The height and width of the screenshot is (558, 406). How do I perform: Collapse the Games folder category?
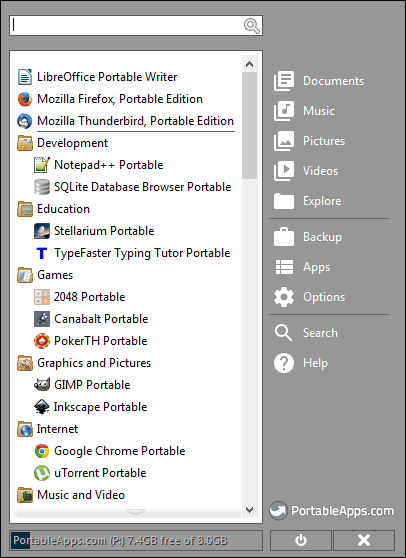pos(45,275)
